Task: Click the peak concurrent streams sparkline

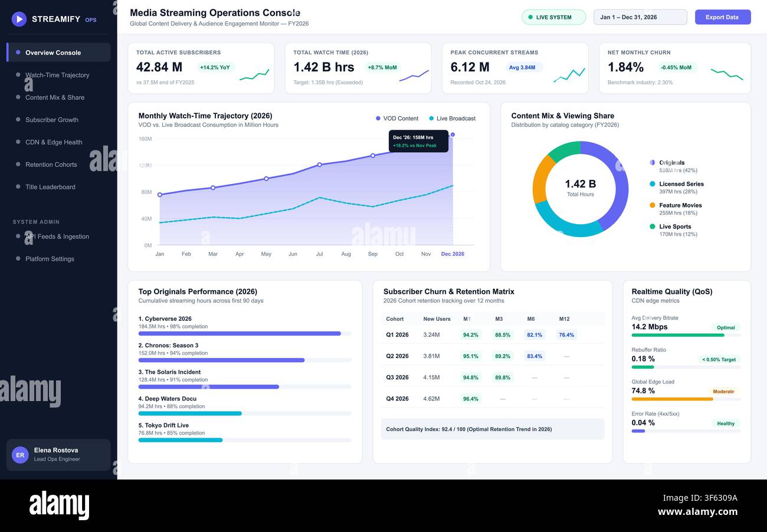Action: pos(569,75)
